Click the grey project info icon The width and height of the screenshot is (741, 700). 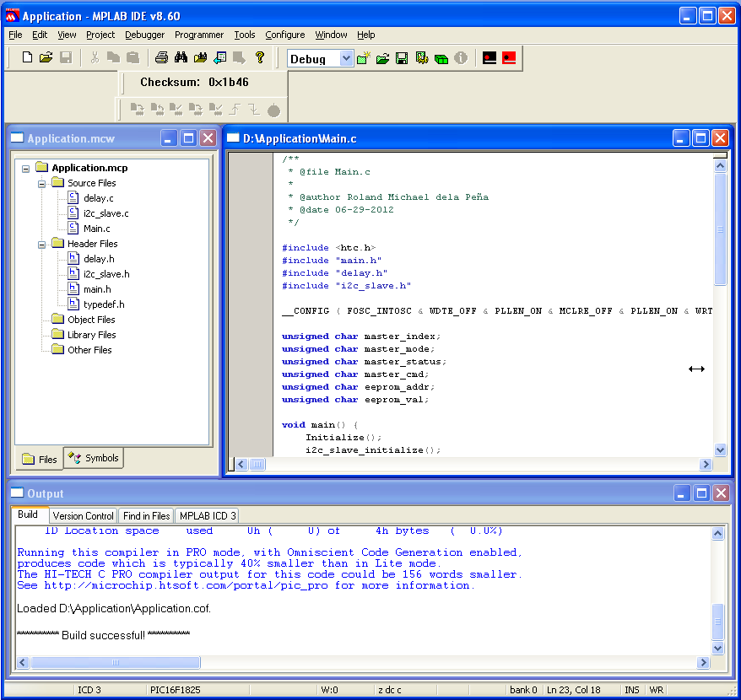click(x=461, y=58)
